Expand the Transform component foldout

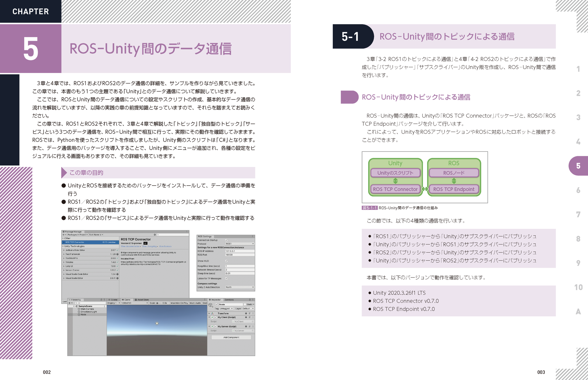tap(209, 313)
